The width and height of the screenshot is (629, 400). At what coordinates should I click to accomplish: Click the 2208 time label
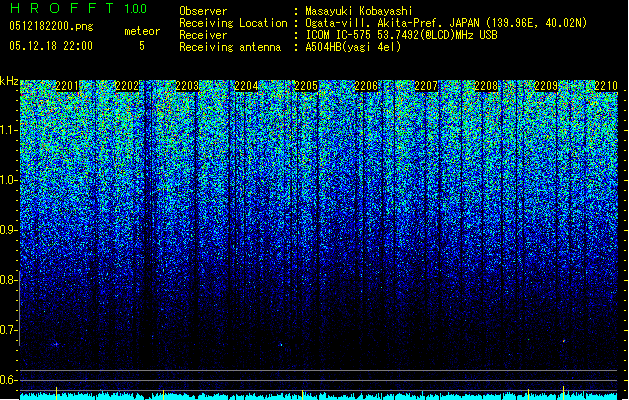486,86
